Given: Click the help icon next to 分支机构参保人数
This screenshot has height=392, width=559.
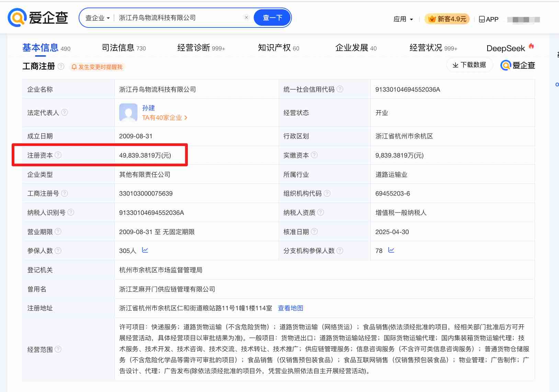Looking at the screenshot, I should (340, 251).
